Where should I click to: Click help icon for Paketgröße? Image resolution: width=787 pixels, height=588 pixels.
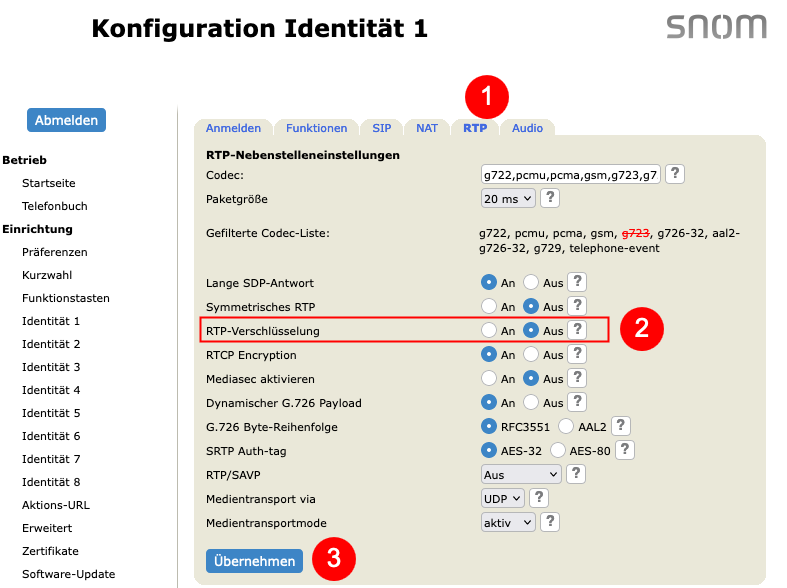coord(550,198)
